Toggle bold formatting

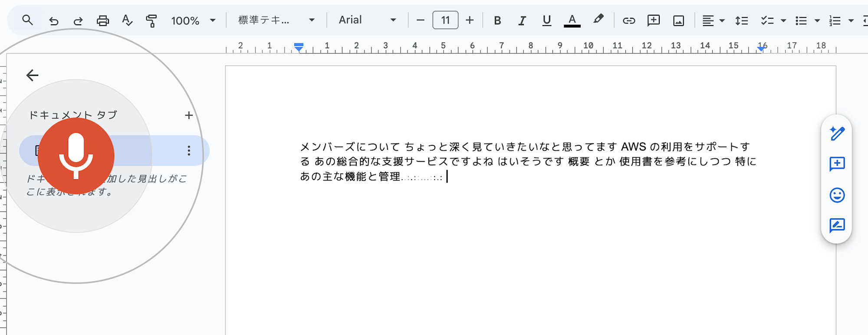497,20
